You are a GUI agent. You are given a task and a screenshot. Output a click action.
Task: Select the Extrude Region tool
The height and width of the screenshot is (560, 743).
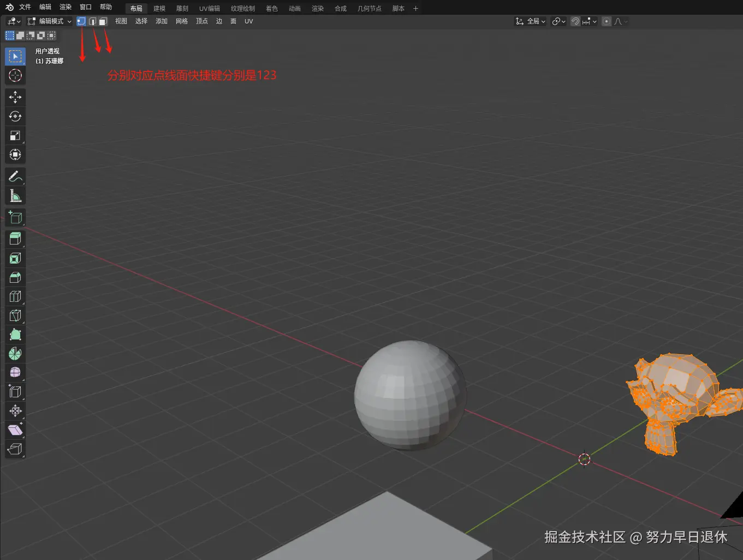tap(15, 239)
